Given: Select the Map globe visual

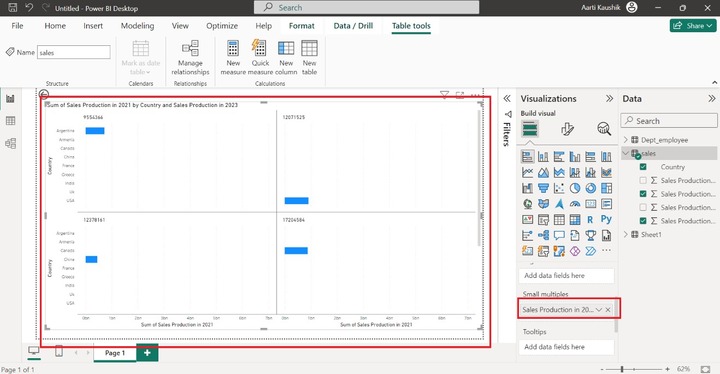Looking at the screenshot, I should (528, 204).
